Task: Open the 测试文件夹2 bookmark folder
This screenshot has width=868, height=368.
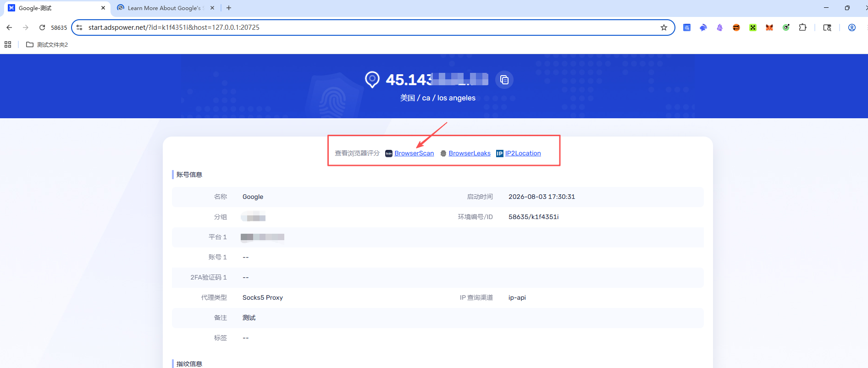Action: coord(47,44)
